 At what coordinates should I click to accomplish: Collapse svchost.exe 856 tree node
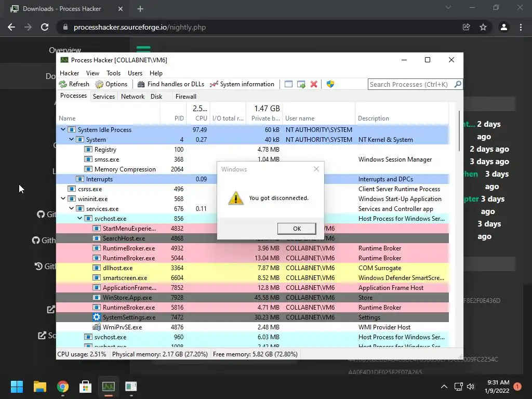coord(79,218)
